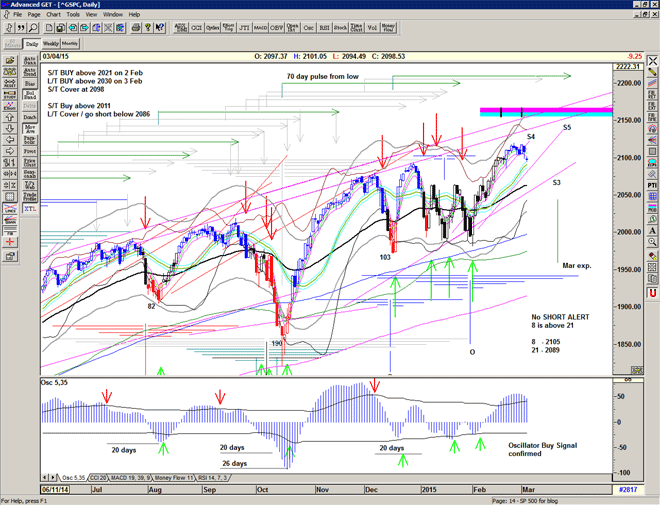Open the Chart menu

click(54, 15)
